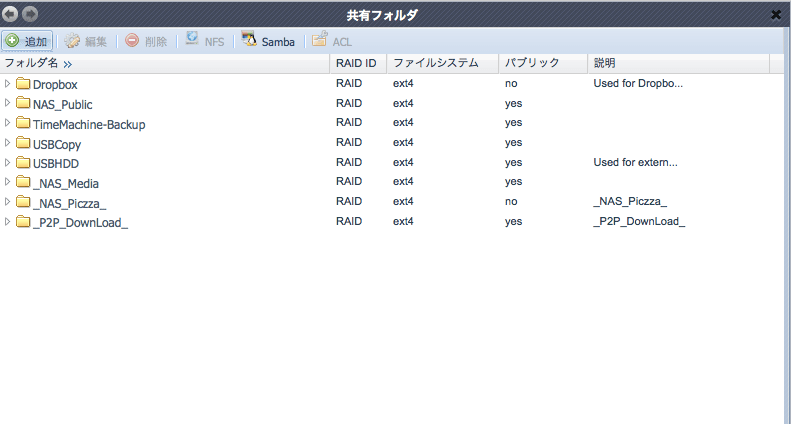The image size is (791, 424).
Task: Open Samba settings via the penguin icon
Action: 249,39
